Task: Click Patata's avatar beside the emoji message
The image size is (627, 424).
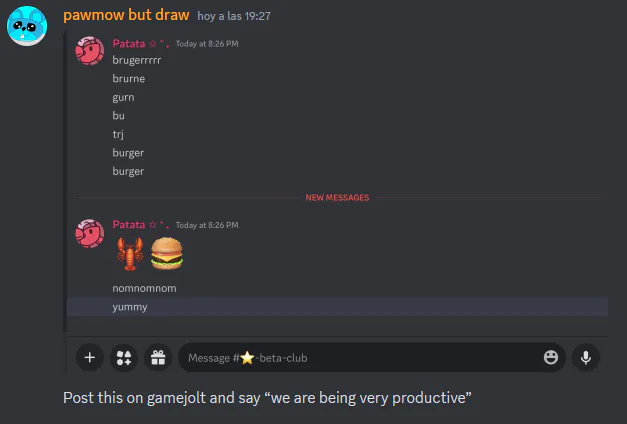Action: (x=90, y=233)
